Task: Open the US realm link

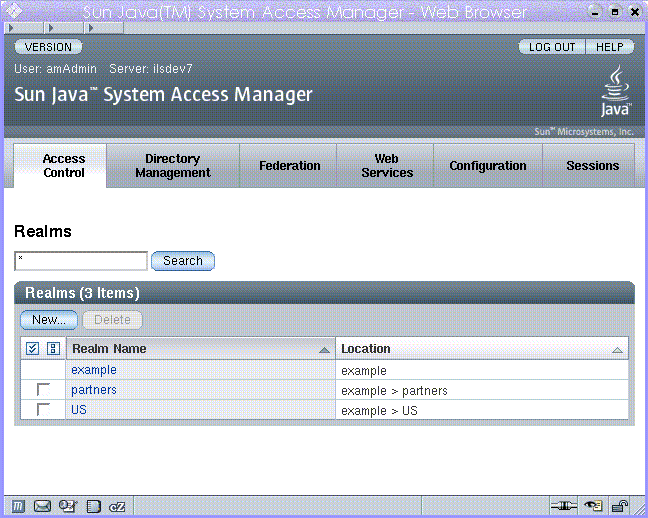Action: tap(79, 409)
